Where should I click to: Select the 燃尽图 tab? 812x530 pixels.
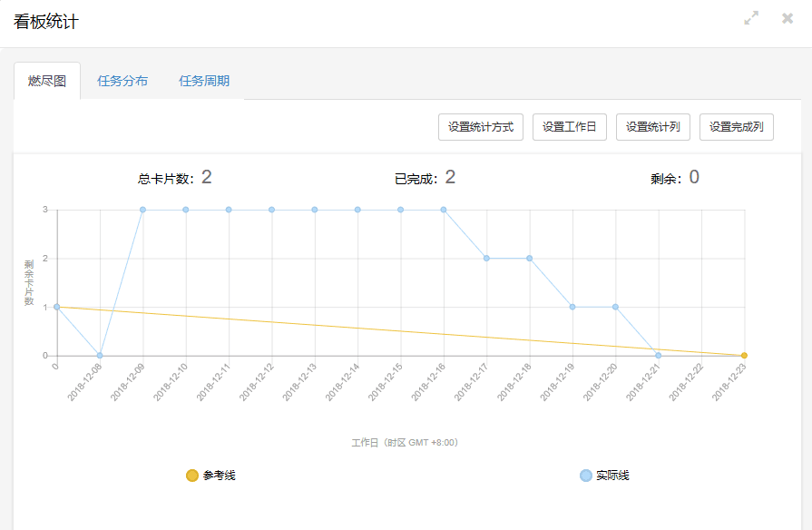47,81
